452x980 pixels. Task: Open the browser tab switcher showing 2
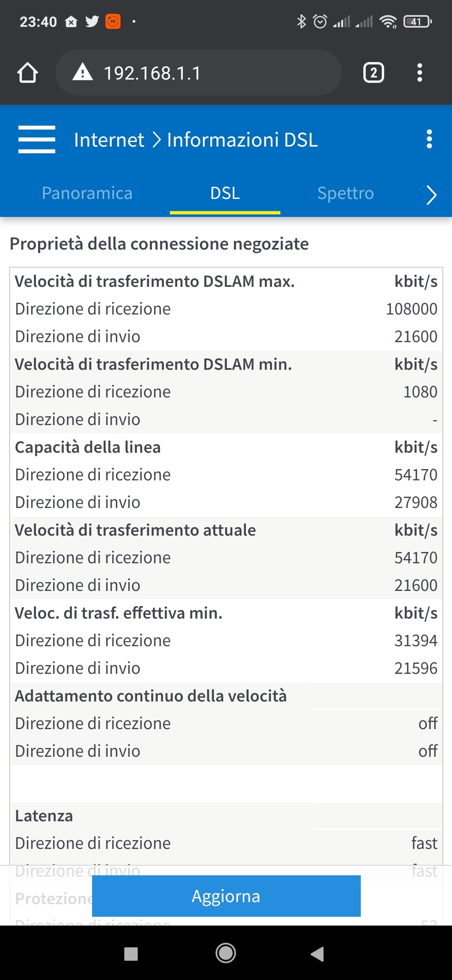point(373,72)
